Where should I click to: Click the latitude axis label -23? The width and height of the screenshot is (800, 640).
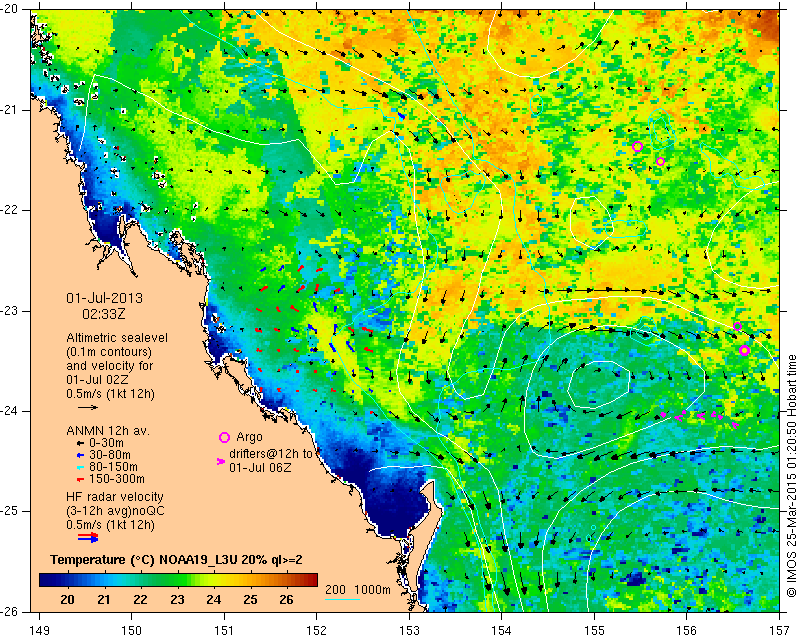pos(10,311)
